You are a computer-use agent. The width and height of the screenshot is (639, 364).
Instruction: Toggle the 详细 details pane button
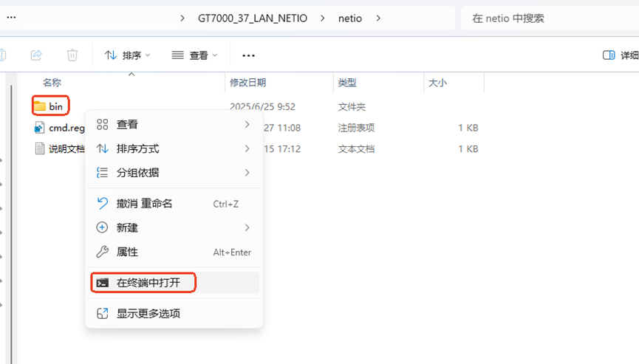coord(621,55)
